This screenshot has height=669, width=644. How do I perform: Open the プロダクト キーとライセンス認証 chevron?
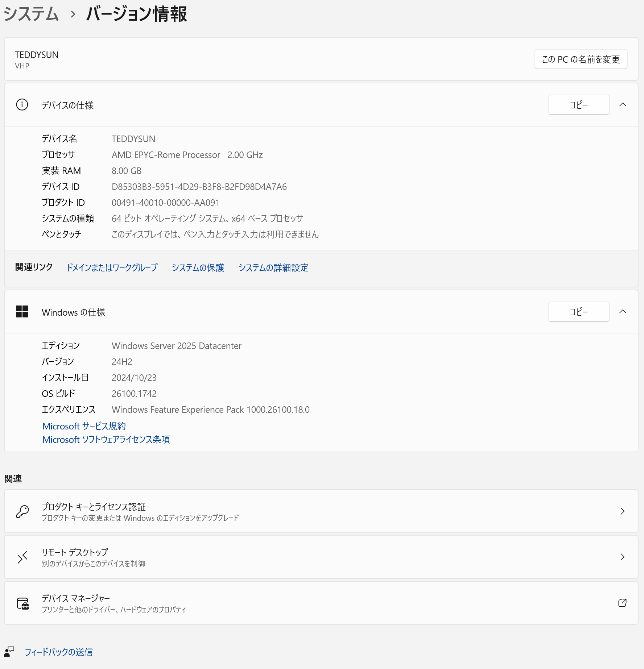click(x=622, y=511)
